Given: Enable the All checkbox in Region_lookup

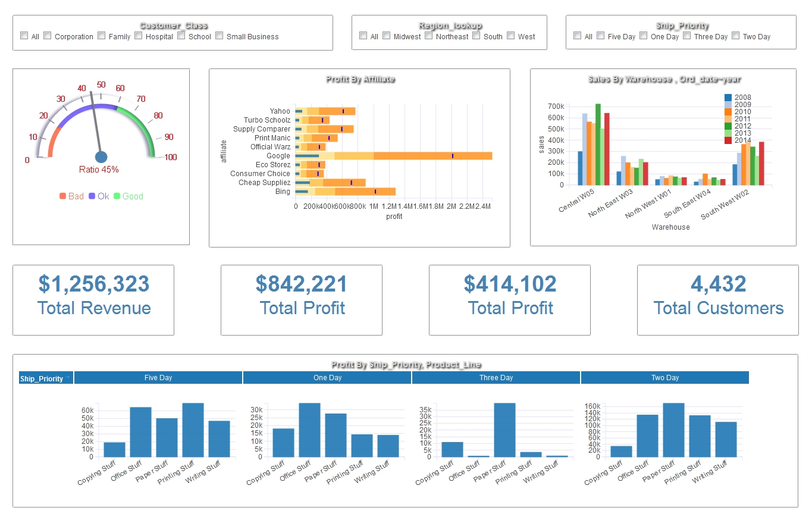Looking at the screenshot, I should point(363,35).
